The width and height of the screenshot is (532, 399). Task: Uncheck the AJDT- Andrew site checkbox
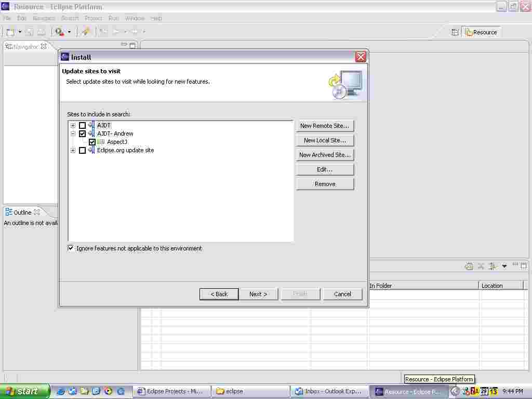click(82, 134)
